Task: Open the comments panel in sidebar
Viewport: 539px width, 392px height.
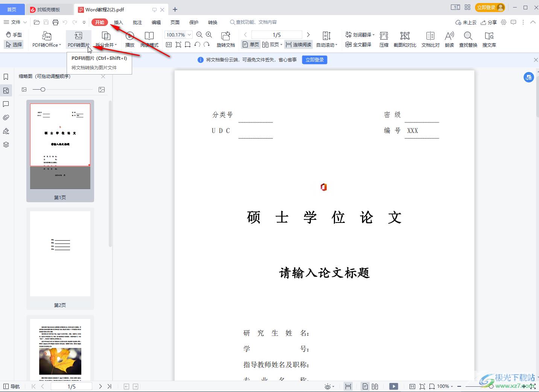Action: click(x=6, y=104)
